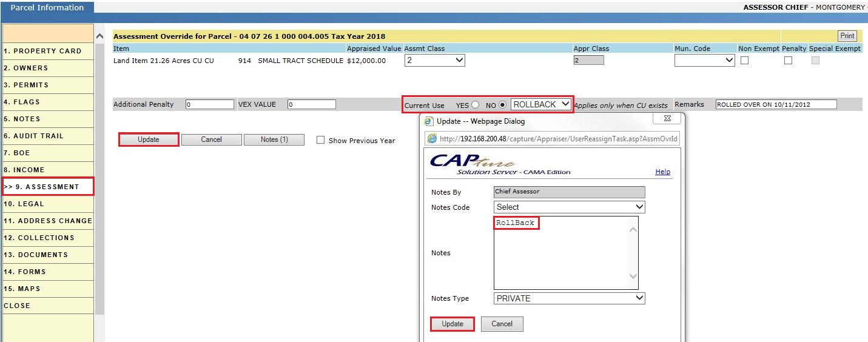This screenshot has height=342, width=868.
Task: Select Current Use YES radio button
Action: pyautogui.click(x=476, y=104)
